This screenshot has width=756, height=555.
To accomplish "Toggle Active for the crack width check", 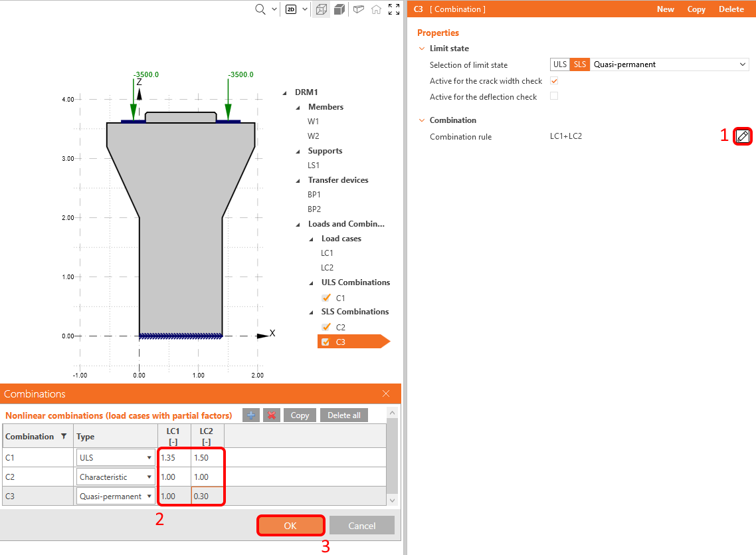I will [x=554, y=80].
